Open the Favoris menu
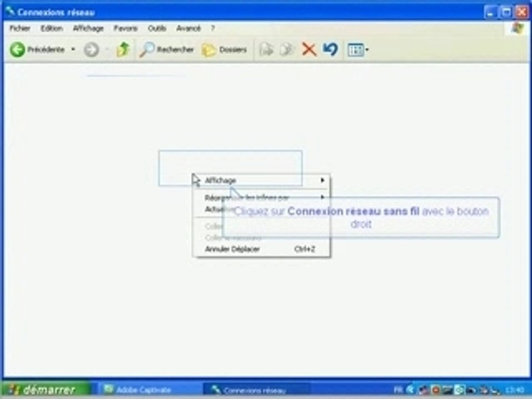 point(126,28)
